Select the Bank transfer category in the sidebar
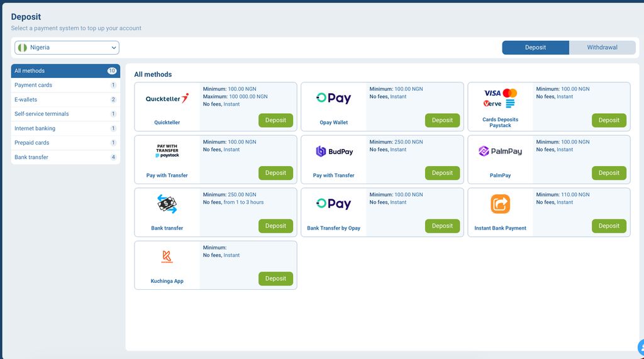The image size is (644, 359). [65, 157]
